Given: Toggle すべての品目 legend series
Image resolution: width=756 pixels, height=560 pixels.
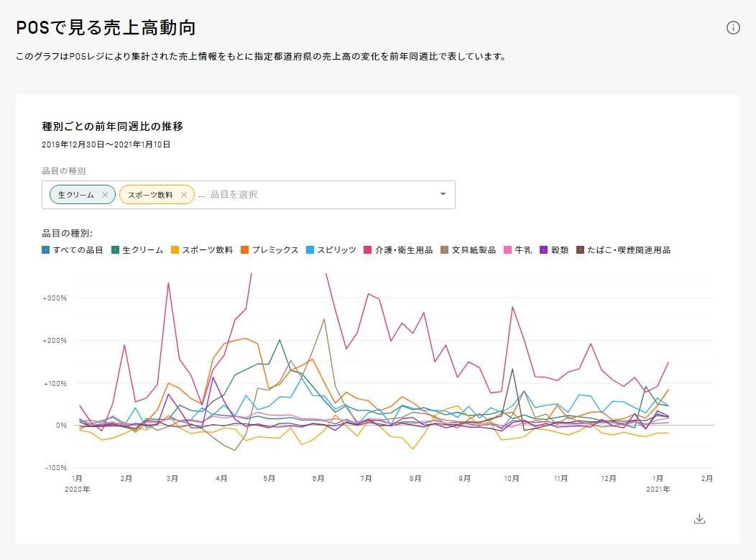Looking at the screenshot, I should (73, 250).
